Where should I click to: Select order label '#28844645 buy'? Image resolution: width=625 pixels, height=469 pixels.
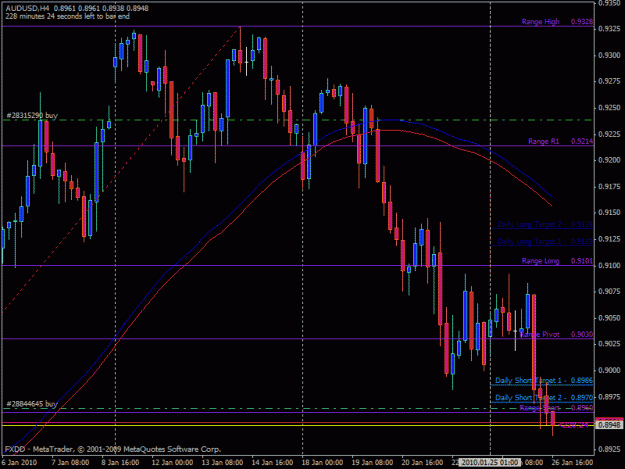[x=32, y=404]
